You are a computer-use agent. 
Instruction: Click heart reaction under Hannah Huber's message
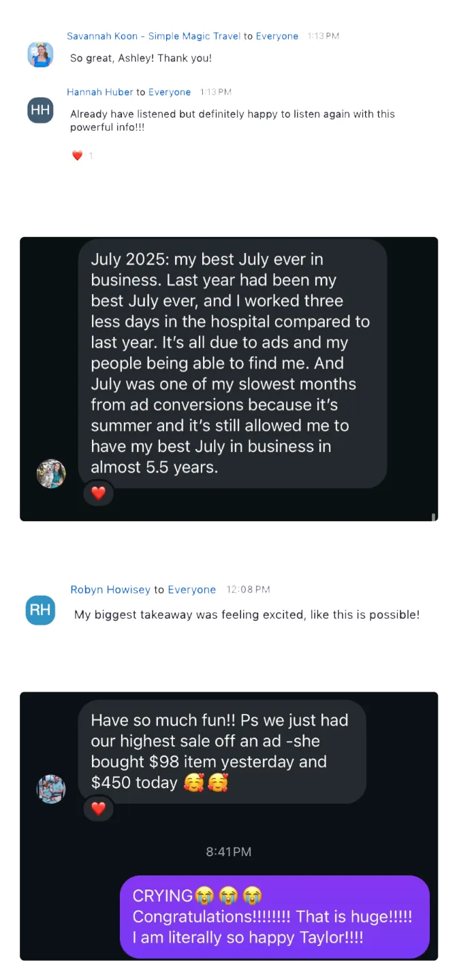click(x=78, y=156)
